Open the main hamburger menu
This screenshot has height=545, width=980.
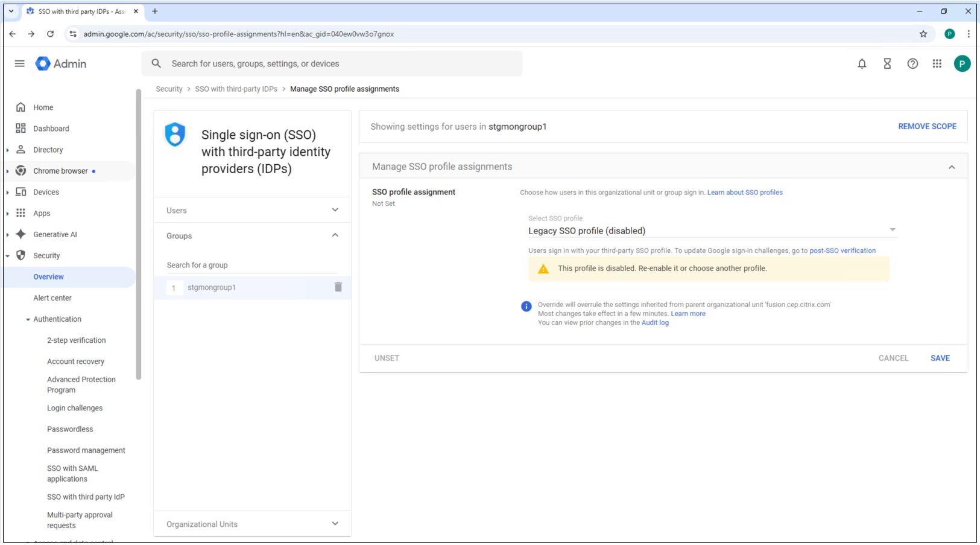[x=20, y=63]
